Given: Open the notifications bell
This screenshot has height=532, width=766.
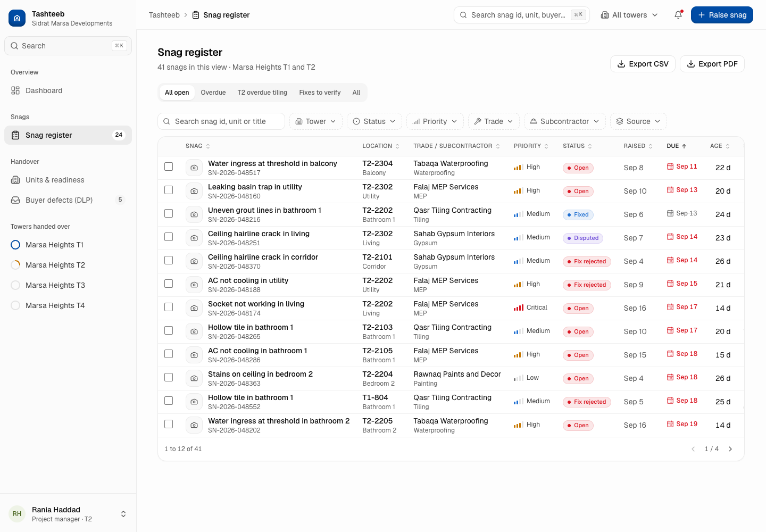Looking at the screenshot, I should 678,15.
